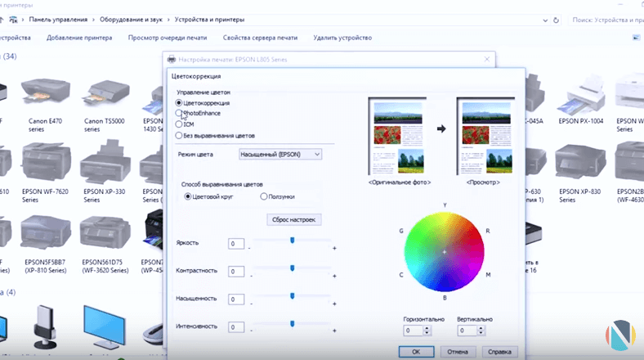Click the Сброс настроек button
Image resolution: width=644 pixels, height=360 pixels.
click(x=294, y=220)
